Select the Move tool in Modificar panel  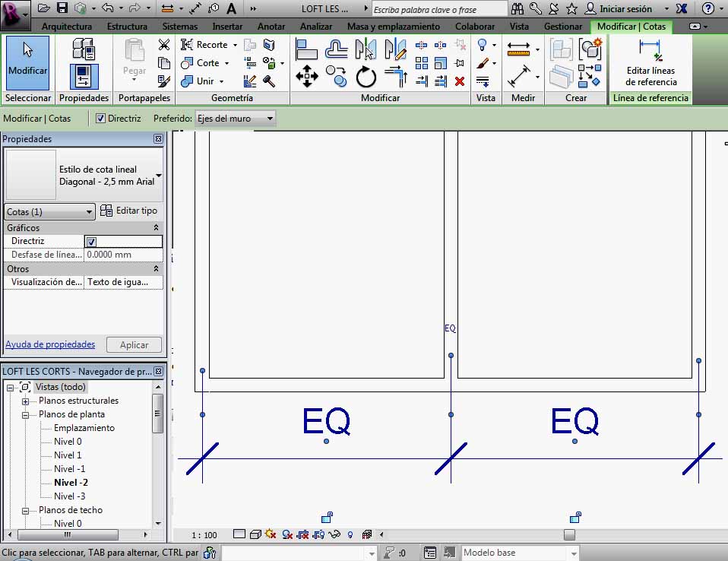point(306,75)
